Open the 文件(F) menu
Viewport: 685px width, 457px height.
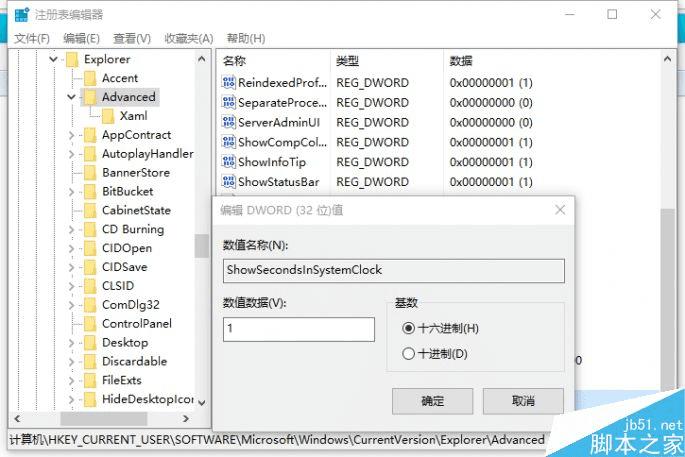coord(32,38)
